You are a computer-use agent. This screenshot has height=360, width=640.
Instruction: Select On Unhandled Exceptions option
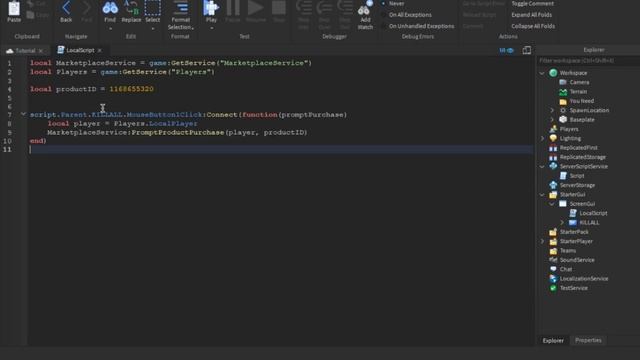tap(418, 26)
